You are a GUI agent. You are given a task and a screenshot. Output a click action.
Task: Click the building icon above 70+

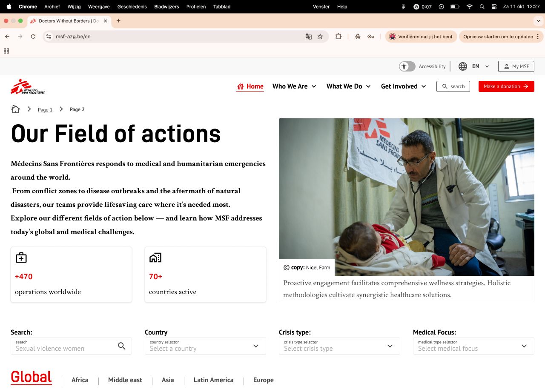click(155, 258)
